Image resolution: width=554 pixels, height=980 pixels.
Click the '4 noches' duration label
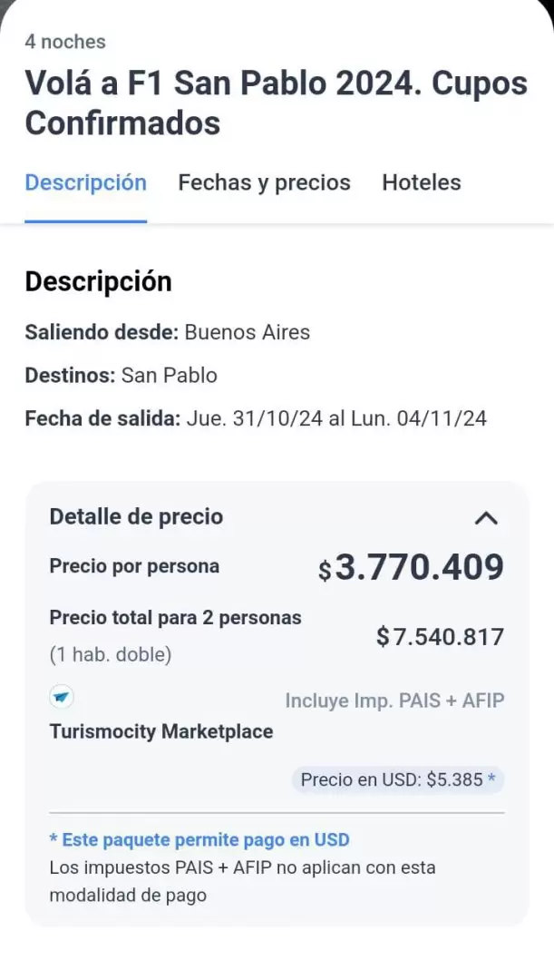click(x=65, y=41)
